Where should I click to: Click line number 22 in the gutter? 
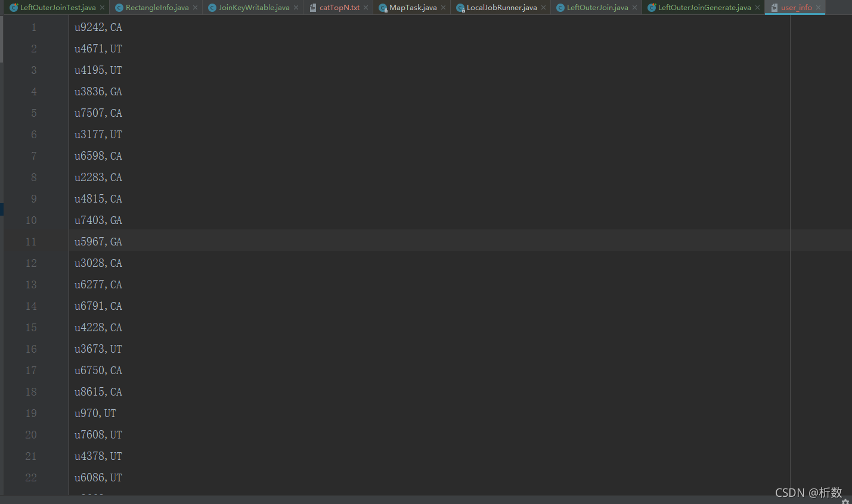(x=31, y=478)
